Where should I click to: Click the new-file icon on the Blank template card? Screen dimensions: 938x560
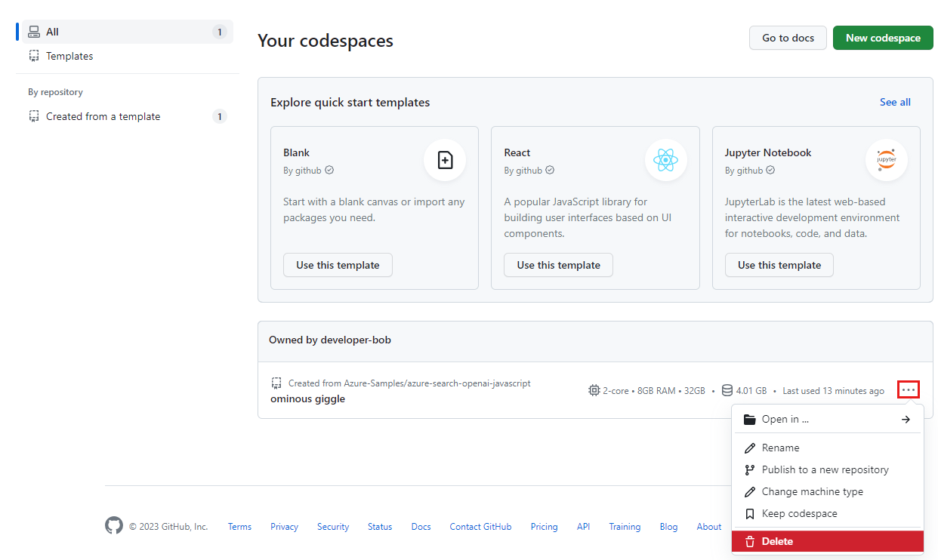coord(445,160)
